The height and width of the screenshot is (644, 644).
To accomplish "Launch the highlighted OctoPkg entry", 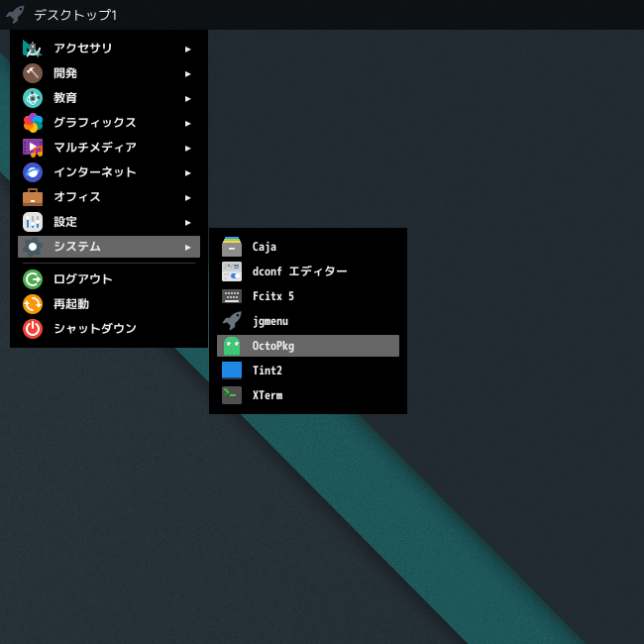I will click(308, 346).
